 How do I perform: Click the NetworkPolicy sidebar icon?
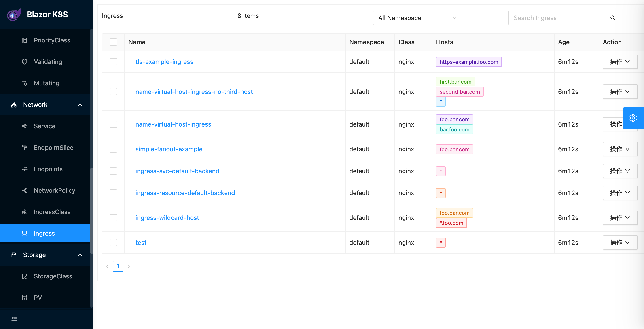point(25,191)
